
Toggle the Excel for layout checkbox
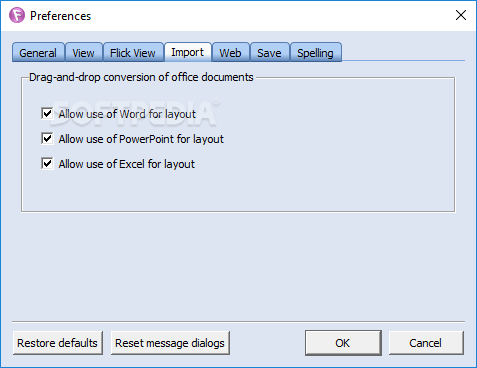coord(47,164)
